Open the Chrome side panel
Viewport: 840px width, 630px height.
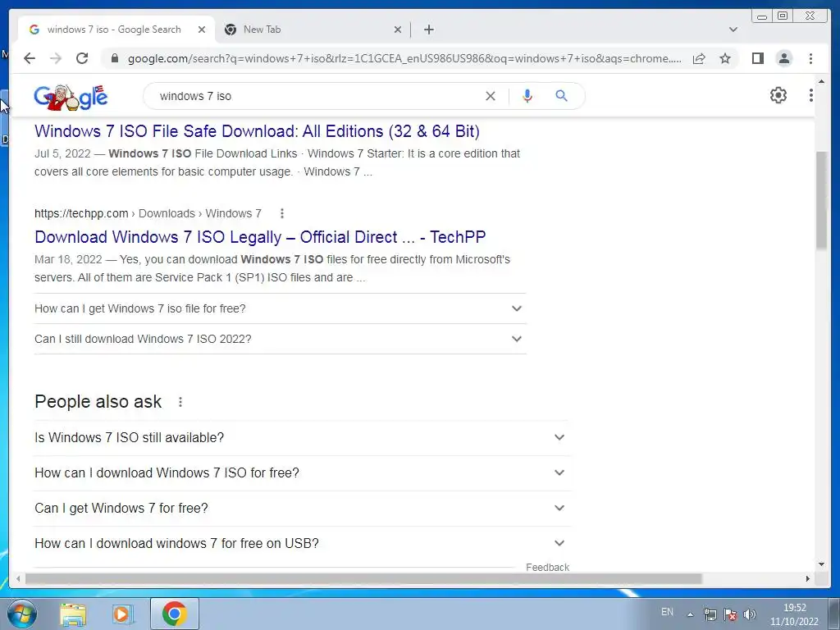(757, 58)
